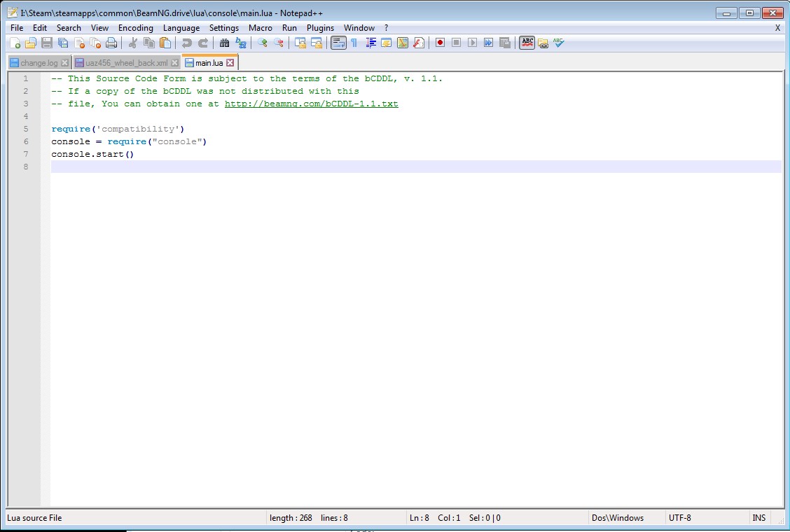Click the Open file folder icon
This screenshot has width=790, height=532.
pyautogui.click(x=31, y=43)
